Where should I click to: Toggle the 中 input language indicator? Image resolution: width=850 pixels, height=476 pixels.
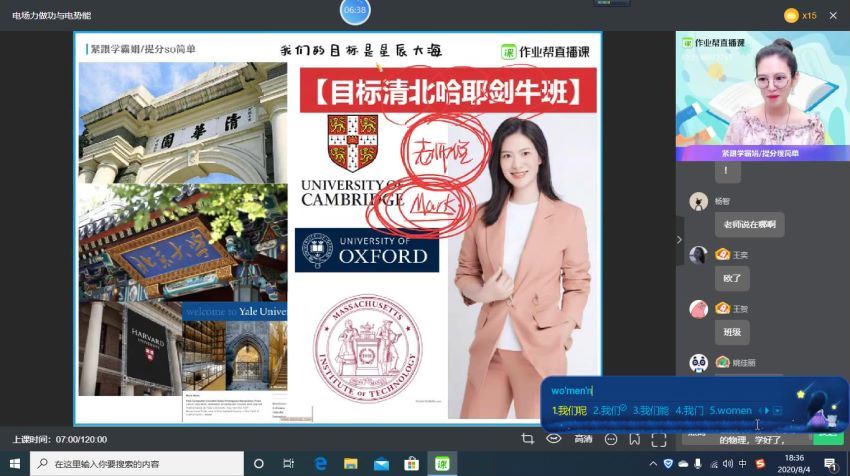pyautogui.click(x=742, y=464)
